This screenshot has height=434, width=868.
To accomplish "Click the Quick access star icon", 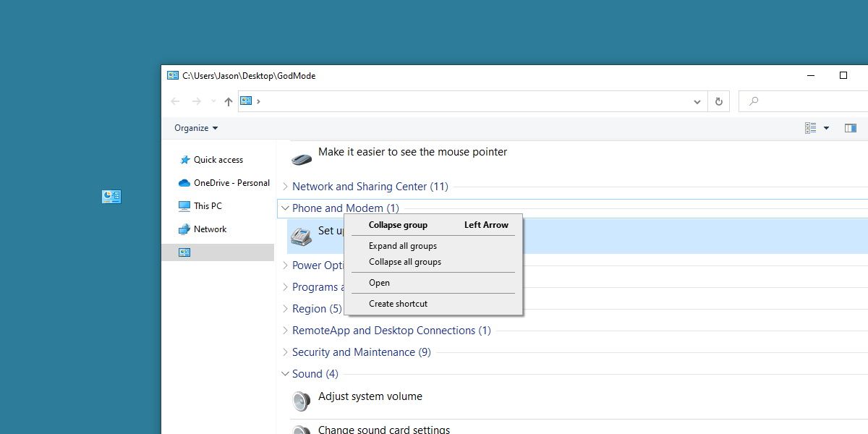I will coord(184,159).
